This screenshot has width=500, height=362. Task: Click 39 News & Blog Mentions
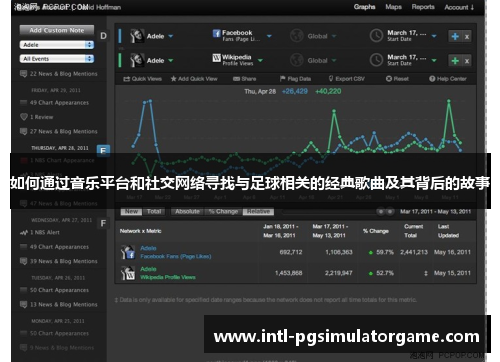pyautogui.click(x=59, y=261)
